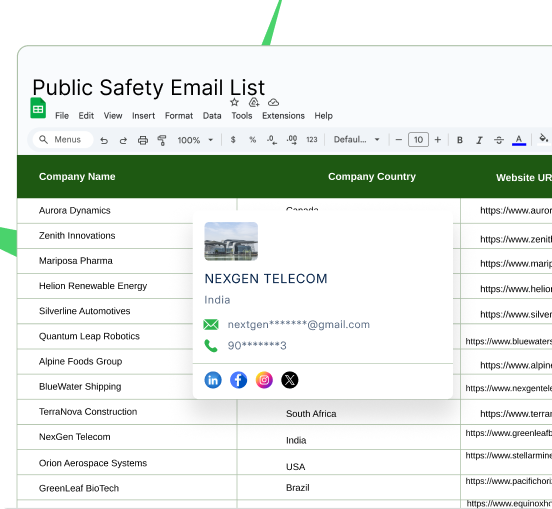
Task: Open NexGen Telecom Instagram icon
Action: (x=264, y=380)
